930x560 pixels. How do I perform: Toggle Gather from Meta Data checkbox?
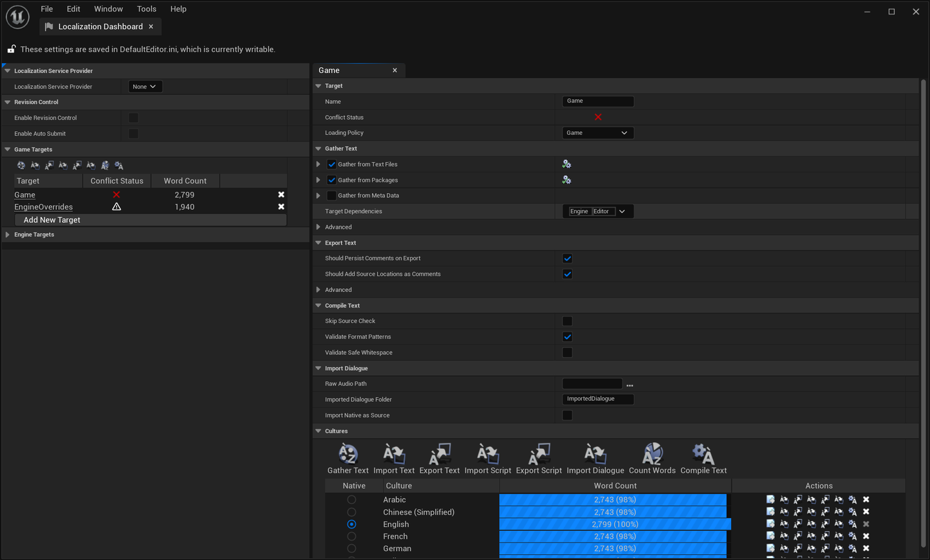331,196
